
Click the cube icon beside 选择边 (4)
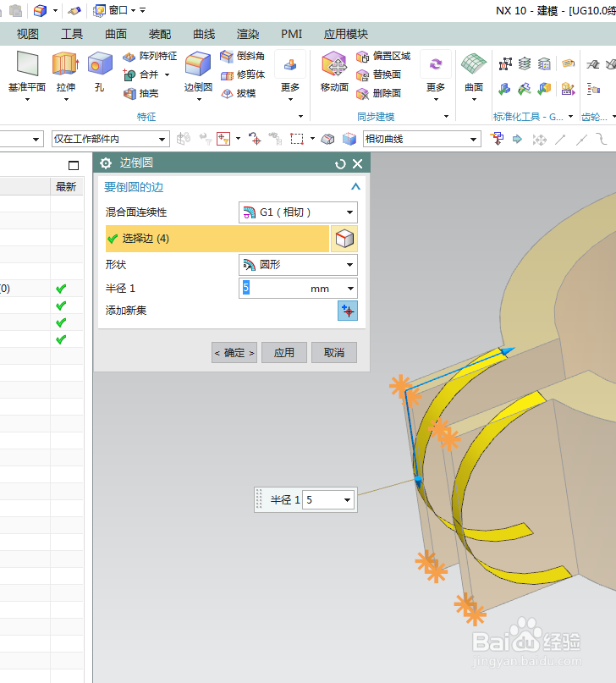click(x=344, y=239)
